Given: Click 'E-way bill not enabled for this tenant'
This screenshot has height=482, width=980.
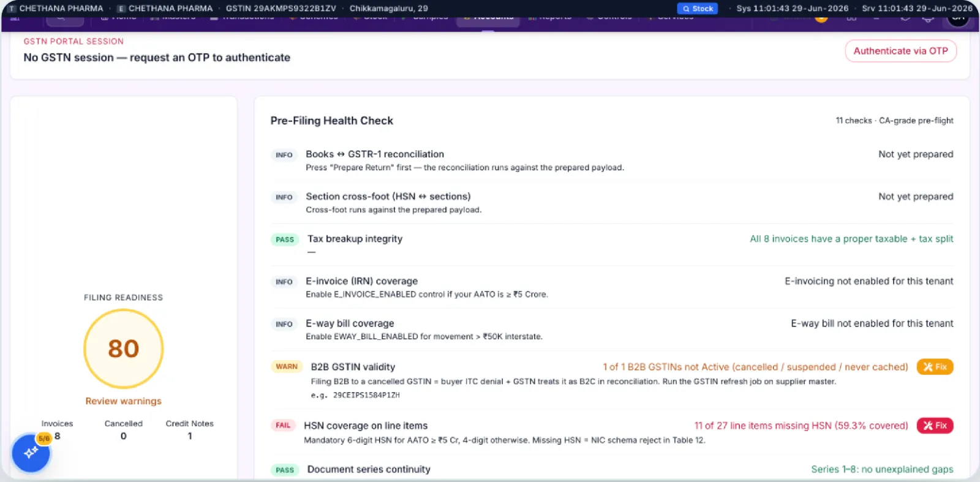Looking at the screenshot, I should pos(872,323).
